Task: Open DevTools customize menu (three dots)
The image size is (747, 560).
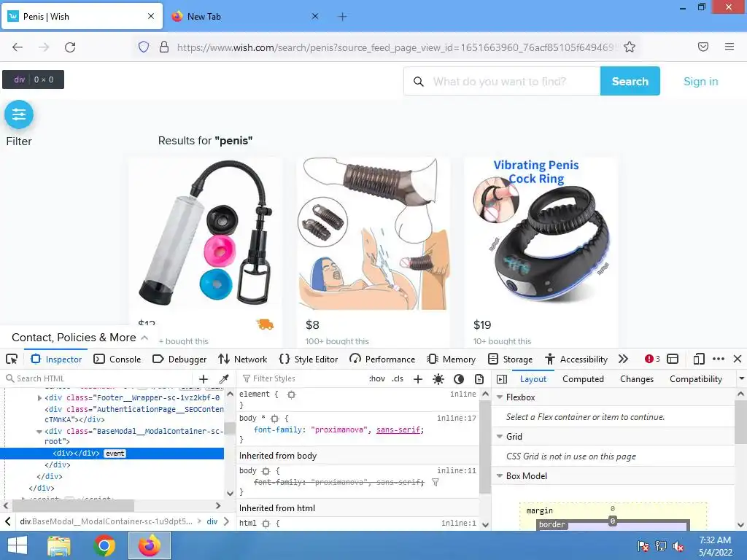Action: tap(719, 359)
